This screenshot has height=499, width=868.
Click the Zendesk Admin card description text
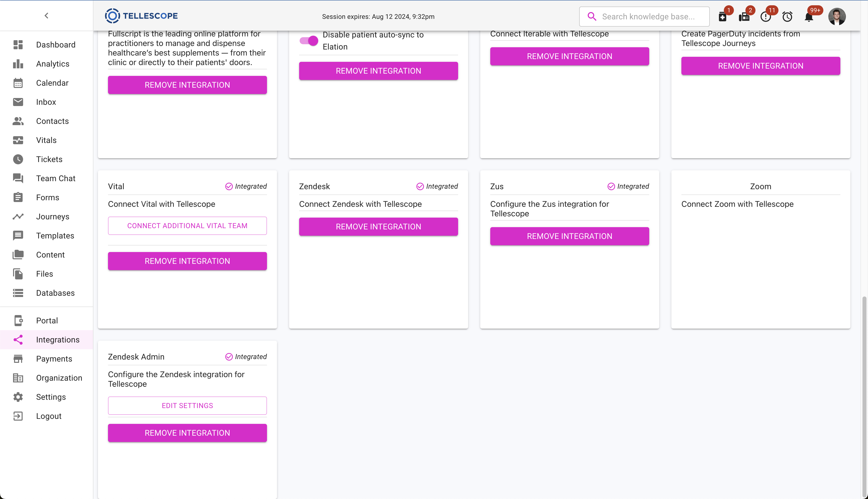coord(176,379)
